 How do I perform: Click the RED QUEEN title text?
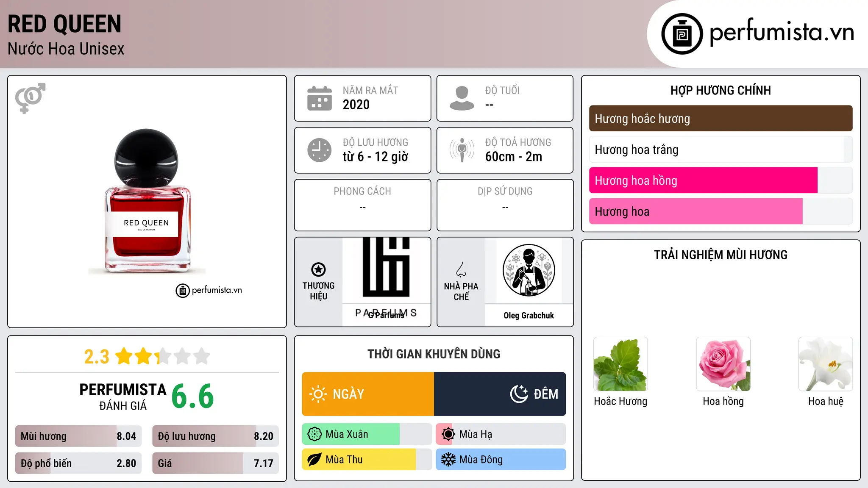tap(64, 24)
